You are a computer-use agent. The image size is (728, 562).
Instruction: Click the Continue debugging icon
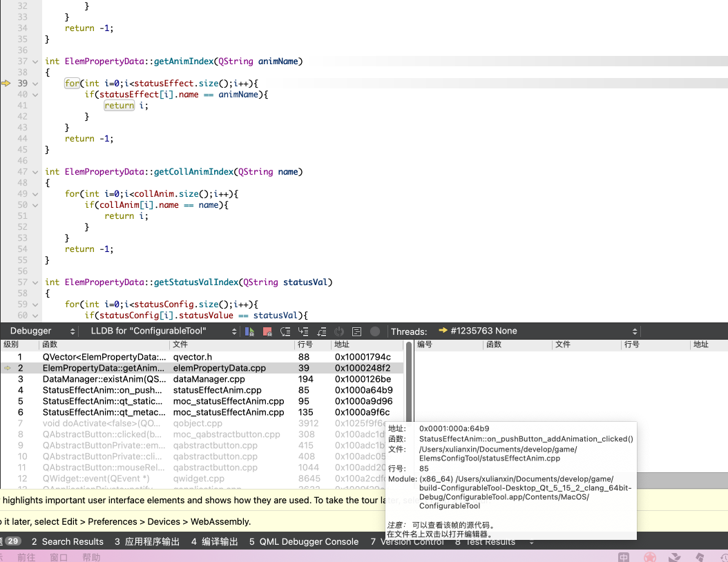[x=250, y=331]
